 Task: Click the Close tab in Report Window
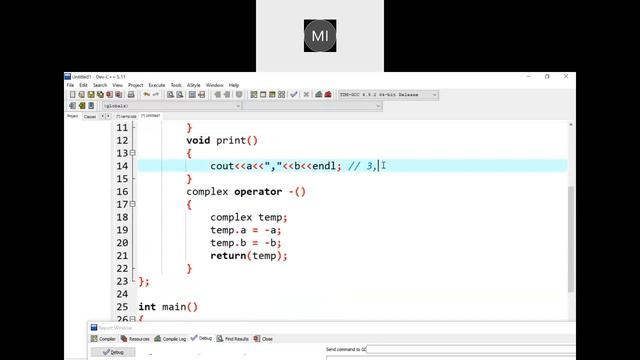coord(263,339)
